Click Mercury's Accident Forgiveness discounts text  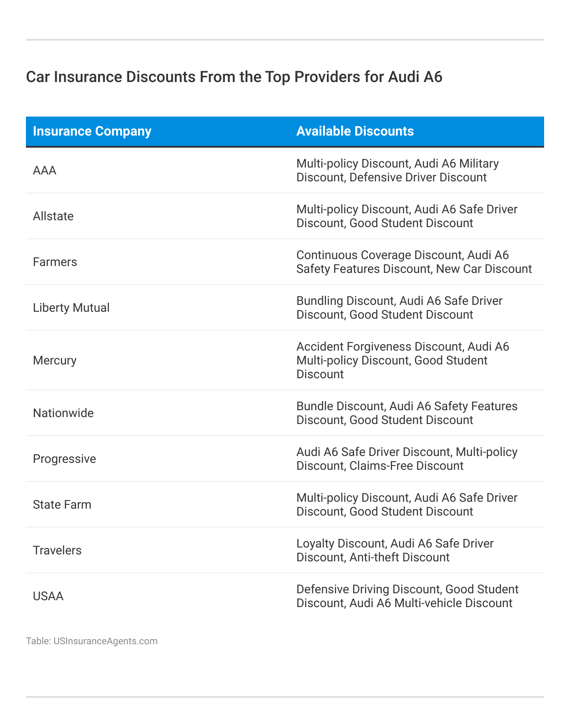pyautogui.click(x=402, y=361)
